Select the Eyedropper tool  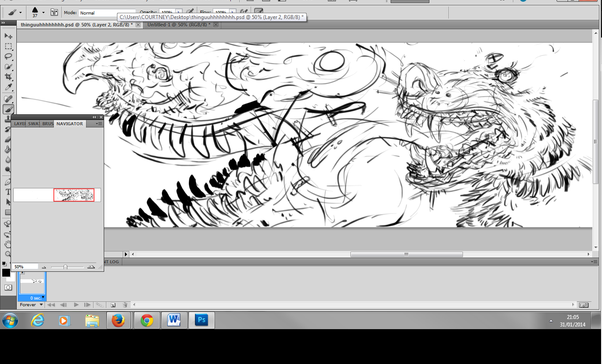[8, 87]
